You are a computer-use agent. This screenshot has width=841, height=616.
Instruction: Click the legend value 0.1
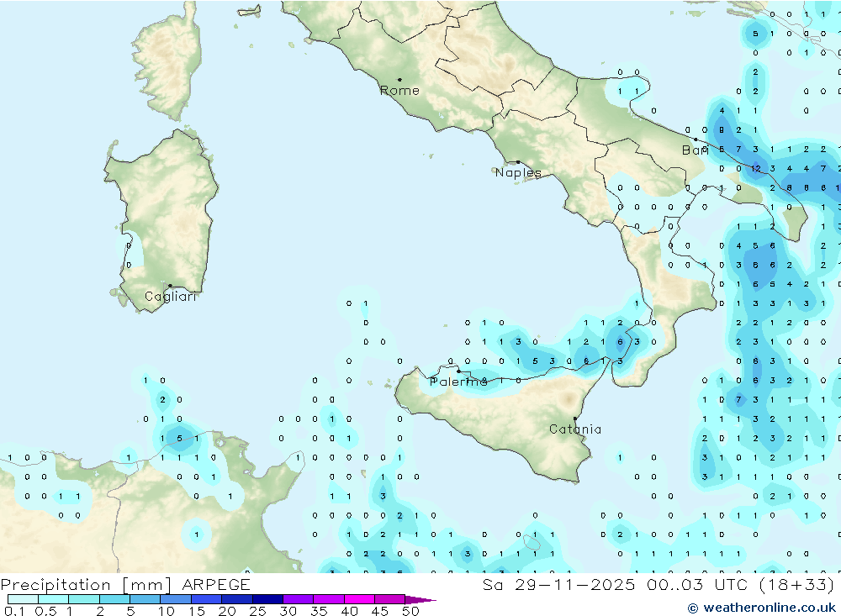(14, 611)
